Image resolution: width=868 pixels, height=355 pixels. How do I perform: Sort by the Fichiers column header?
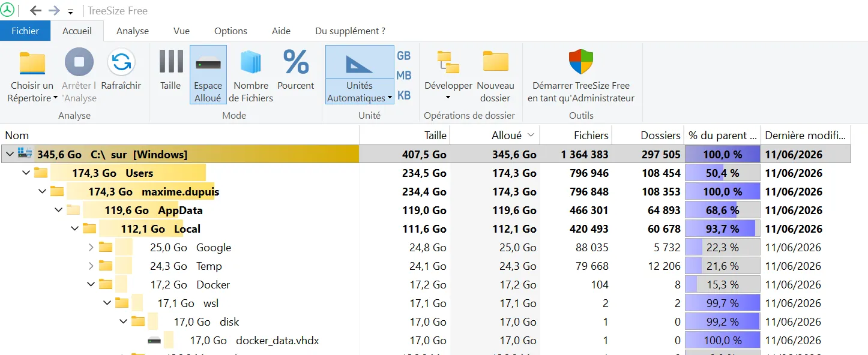click(576, 136)
